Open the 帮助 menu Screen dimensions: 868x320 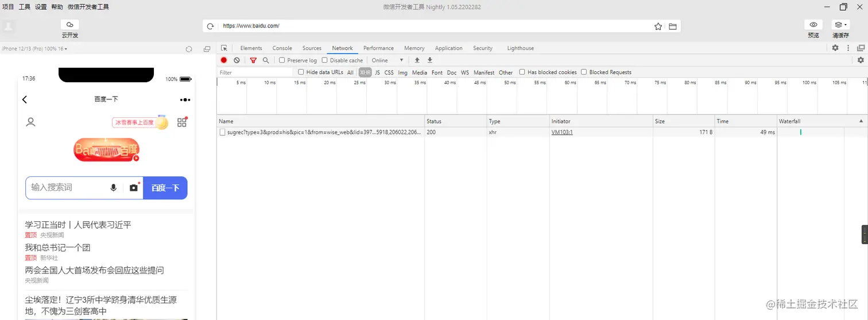57,7
